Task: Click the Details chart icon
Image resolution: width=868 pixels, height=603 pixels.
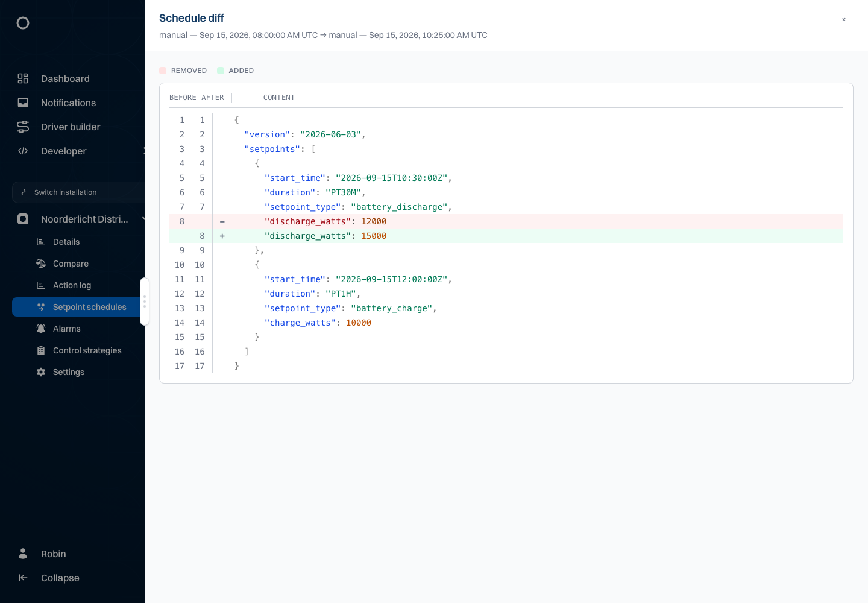Action: click(41, 242)
